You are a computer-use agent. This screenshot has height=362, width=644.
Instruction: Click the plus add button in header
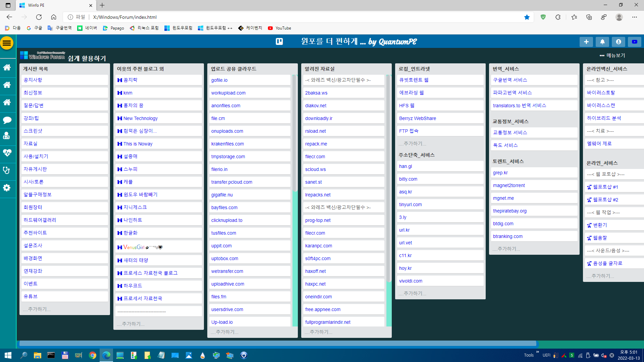(586, 42)
